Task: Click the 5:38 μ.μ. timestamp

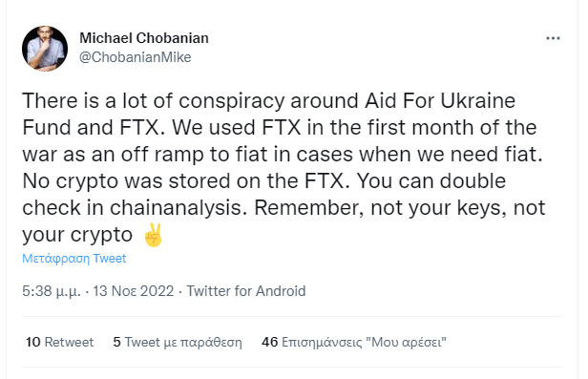Action: tap(52, 291)
